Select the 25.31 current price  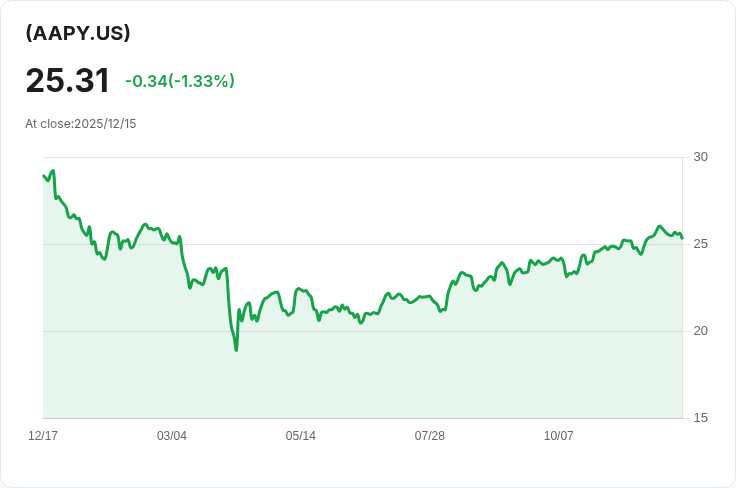click(68, 81)
